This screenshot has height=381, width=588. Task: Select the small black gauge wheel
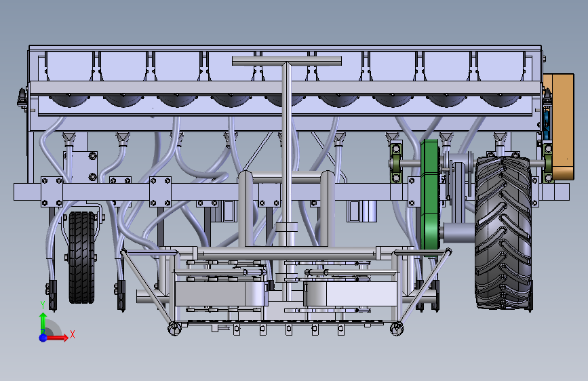point(82,257)
